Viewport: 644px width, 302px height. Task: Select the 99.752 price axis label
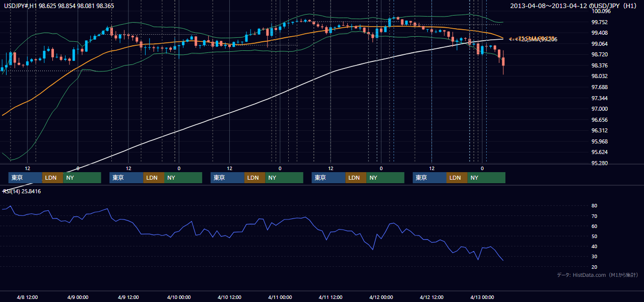(600, 22)
